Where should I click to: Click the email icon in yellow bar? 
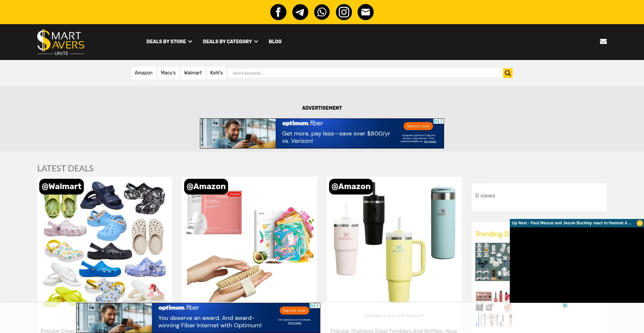pos(366,12)
